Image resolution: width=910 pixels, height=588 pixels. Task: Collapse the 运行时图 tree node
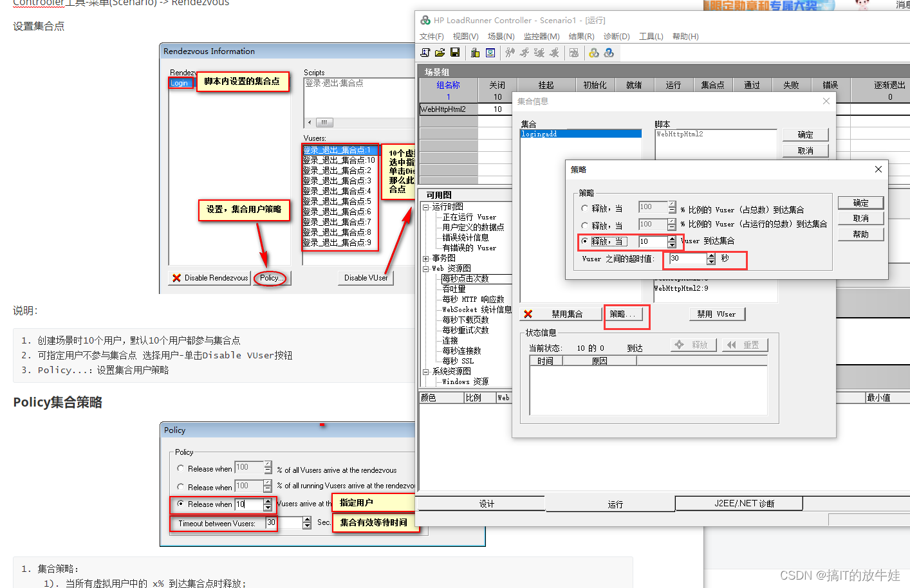tap(425, 207)
